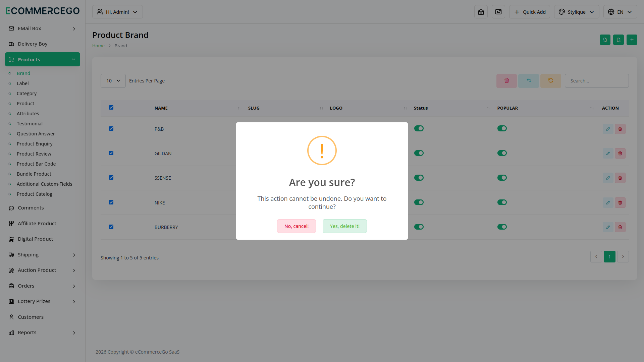
Task: Open the Orders sidebar menu
Action: click(x=43, y=286)
